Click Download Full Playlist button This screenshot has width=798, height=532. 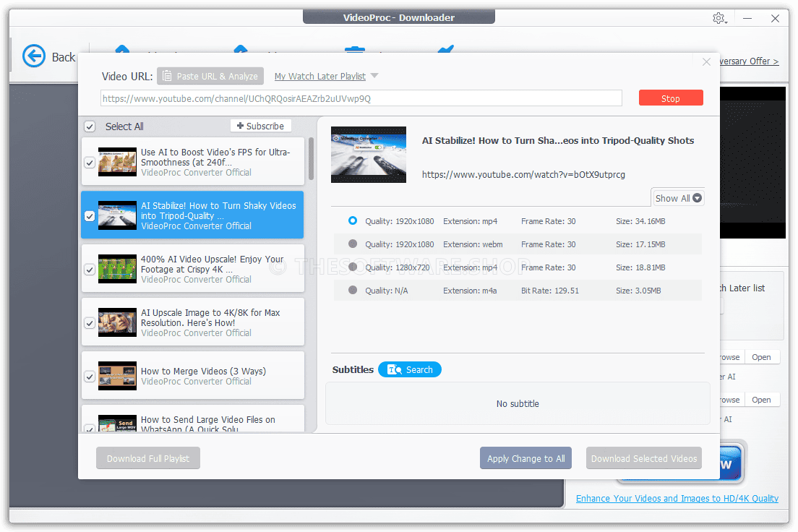pos(148,458)
